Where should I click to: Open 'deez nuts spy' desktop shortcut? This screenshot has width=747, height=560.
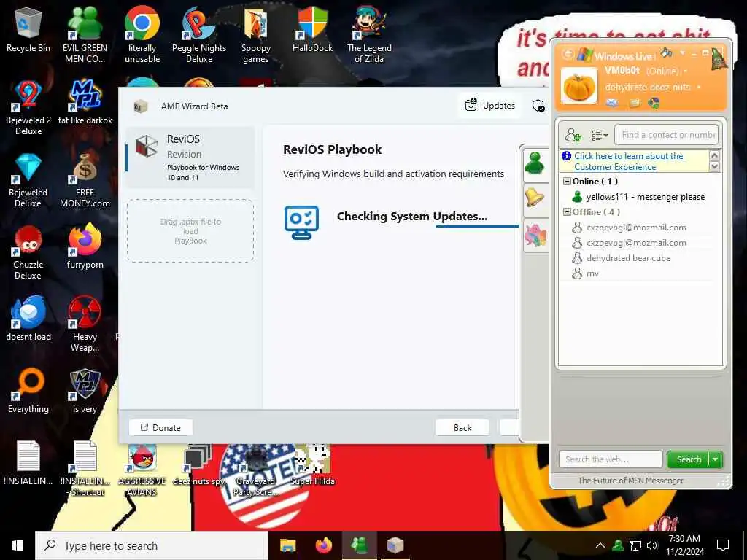[198, 464]
